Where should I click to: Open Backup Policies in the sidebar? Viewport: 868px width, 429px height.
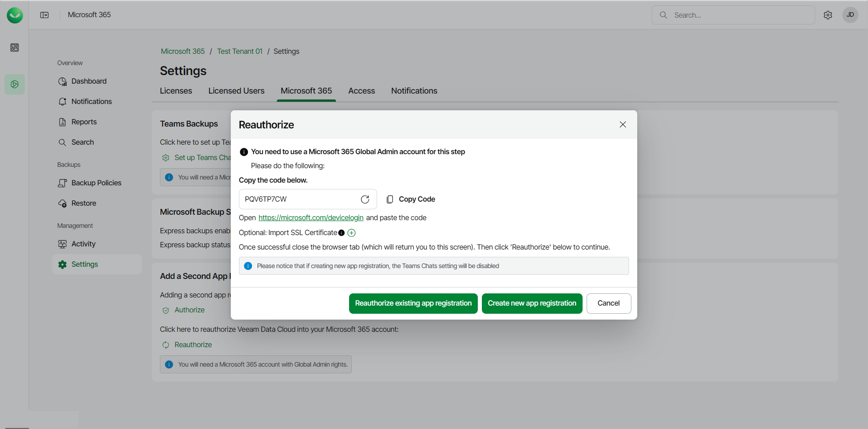click(x=96, y=183)
